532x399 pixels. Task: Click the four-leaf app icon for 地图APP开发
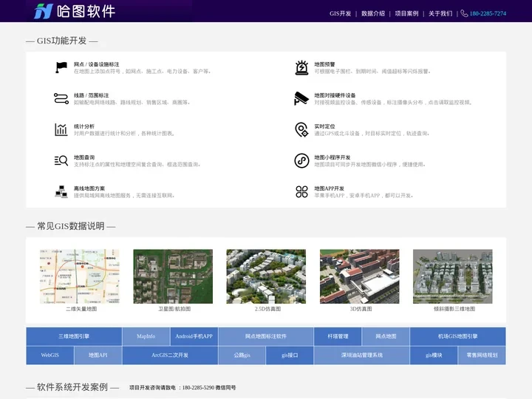pyautogui.click(x=301, y=191)
